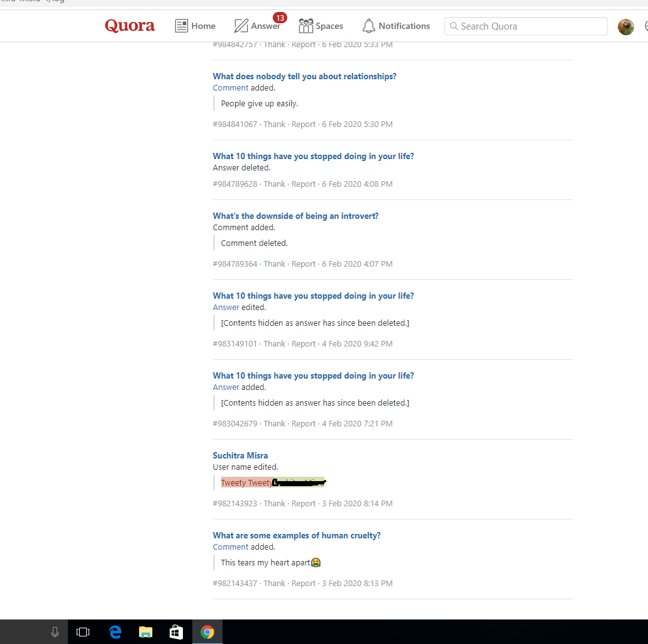
Task: Report log entry #984789364
Action: pyautogui.click(x=304, y=264)
